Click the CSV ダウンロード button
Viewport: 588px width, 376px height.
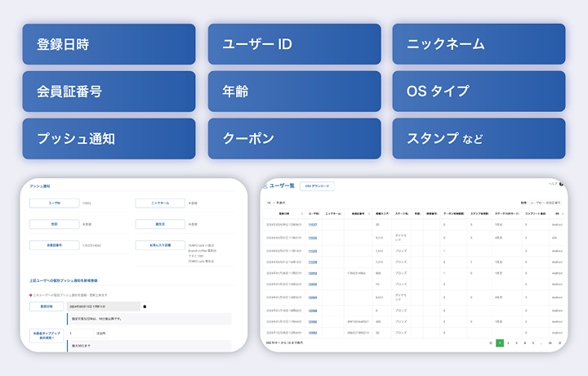pyautogui.click(x=317, y=186)
